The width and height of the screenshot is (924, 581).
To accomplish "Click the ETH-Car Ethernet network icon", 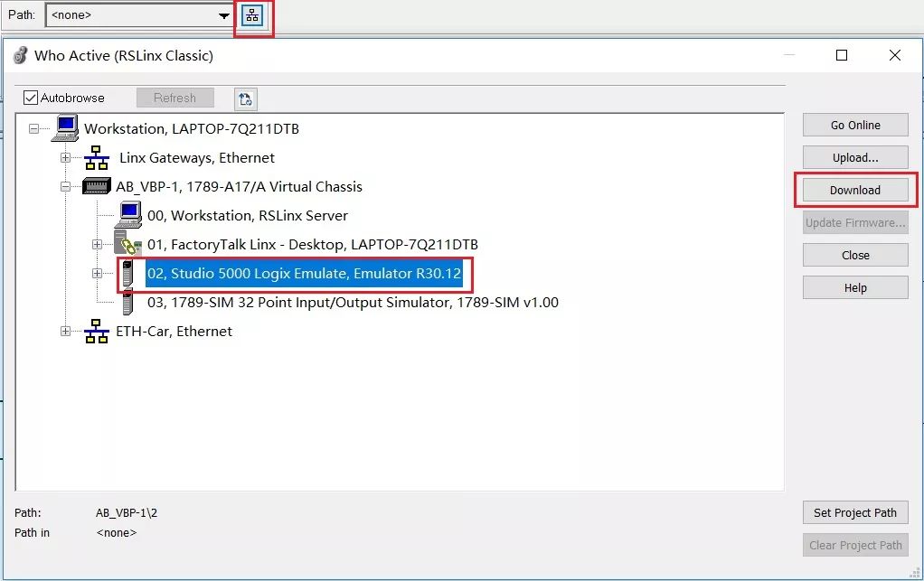I will (97, 331).
